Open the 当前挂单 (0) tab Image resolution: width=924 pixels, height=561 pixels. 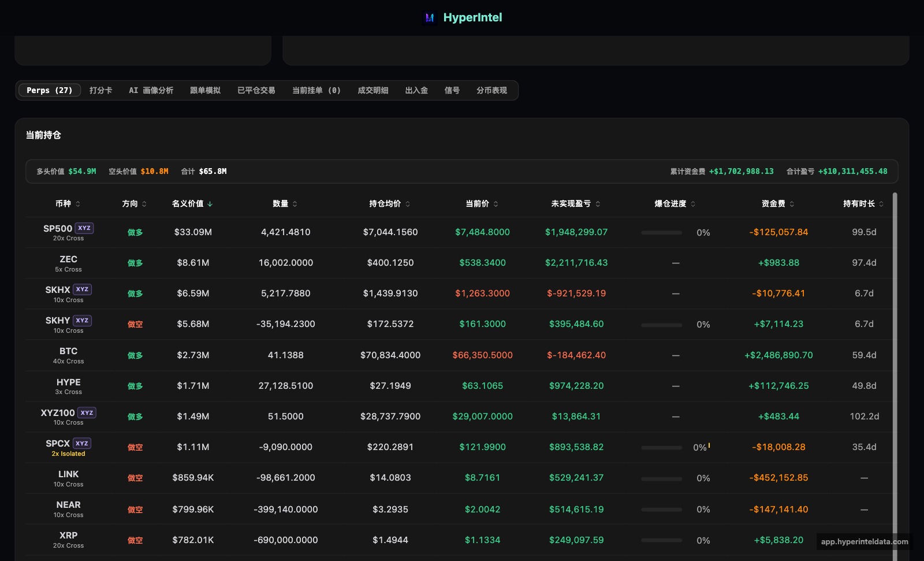coord(316,90)
